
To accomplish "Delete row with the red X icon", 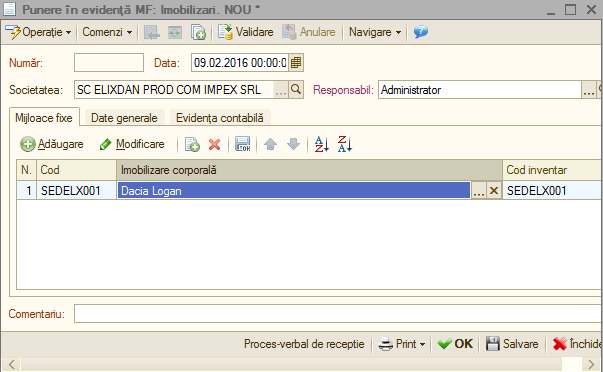I will point(215,145).
